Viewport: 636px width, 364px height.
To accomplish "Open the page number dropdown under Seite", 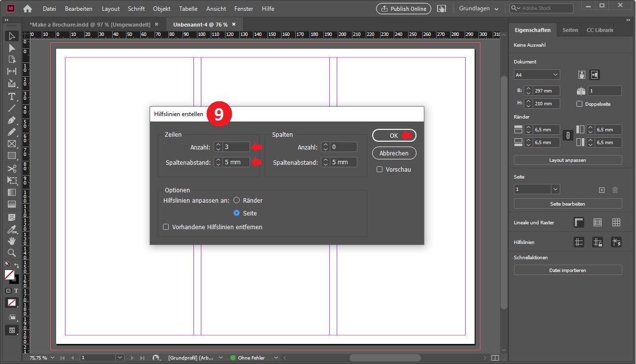I will pyautogui.click(x=555, y=189).
